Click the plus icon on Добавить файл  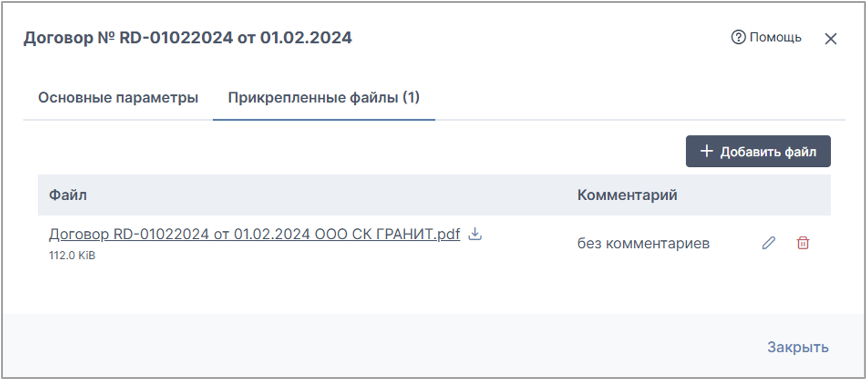pyautogui.click(x=706, y=151)
